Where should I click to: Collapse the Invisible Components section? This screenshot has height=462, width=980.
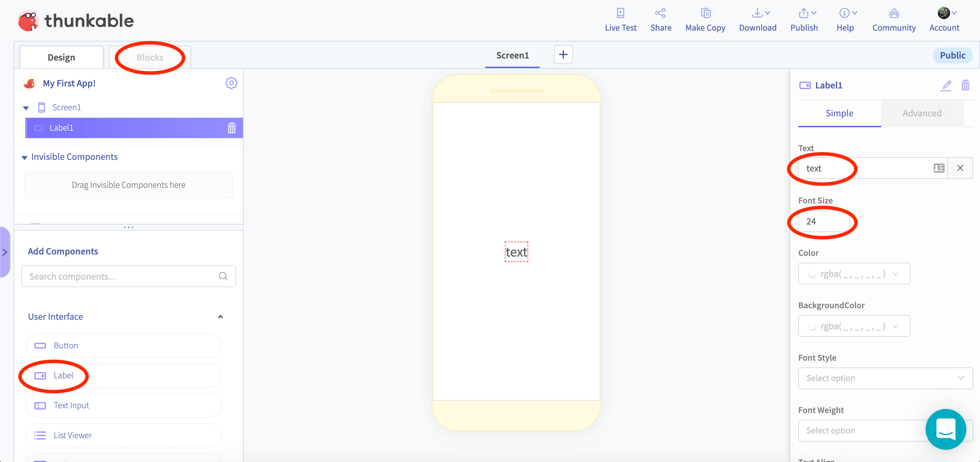pos(24,158)
